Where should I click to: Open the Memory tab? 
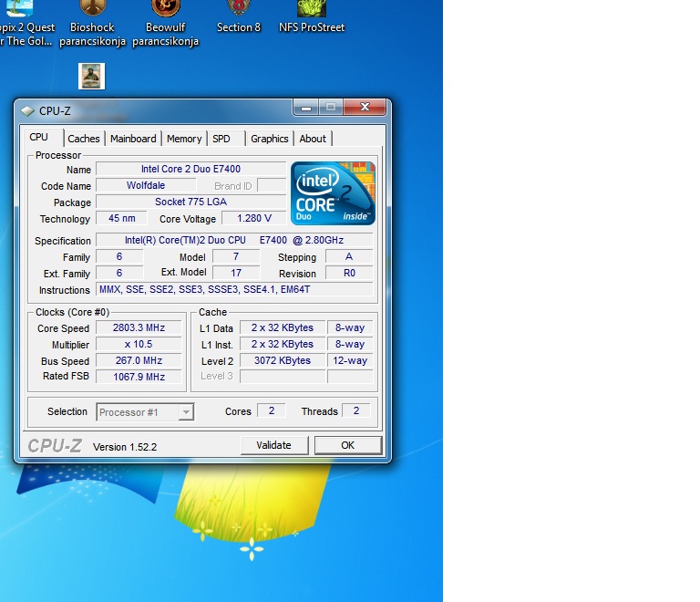tap(184, 139)
